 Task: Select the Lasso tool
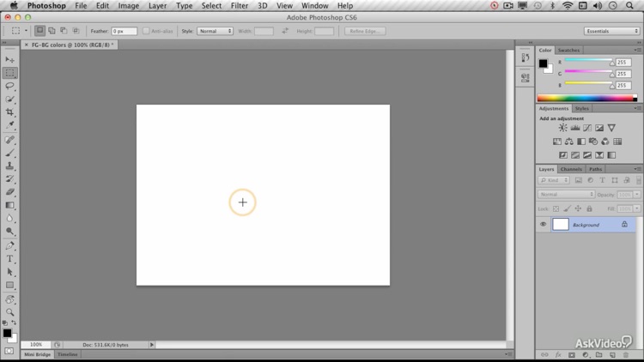tap(9, 86)
